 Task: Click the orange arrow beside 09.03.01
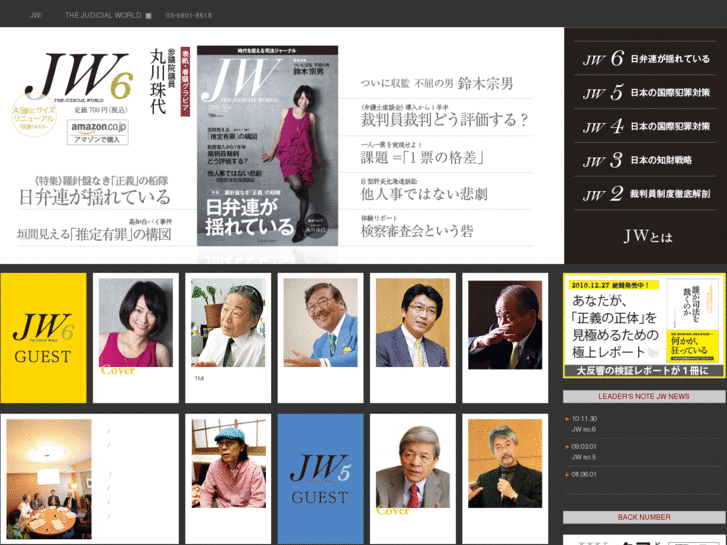(x=567, y=447)
